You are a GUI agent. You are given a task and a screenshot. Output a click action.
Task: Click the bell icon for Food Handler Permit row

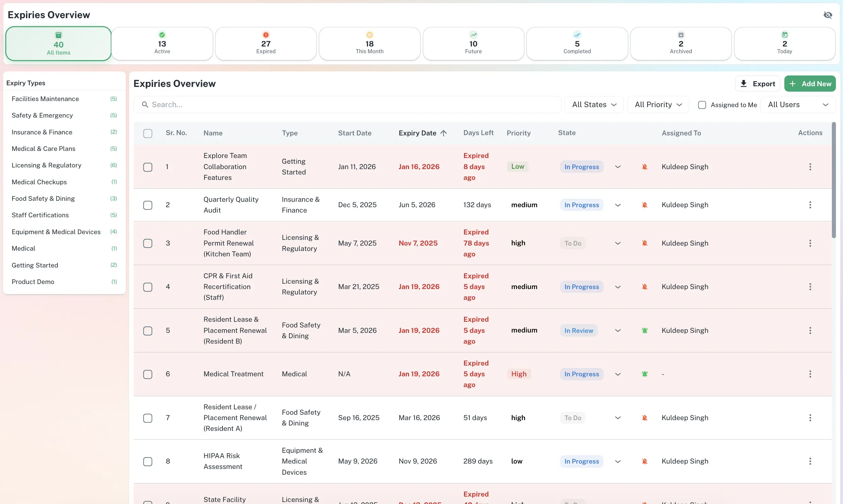(x=644, y=243)
